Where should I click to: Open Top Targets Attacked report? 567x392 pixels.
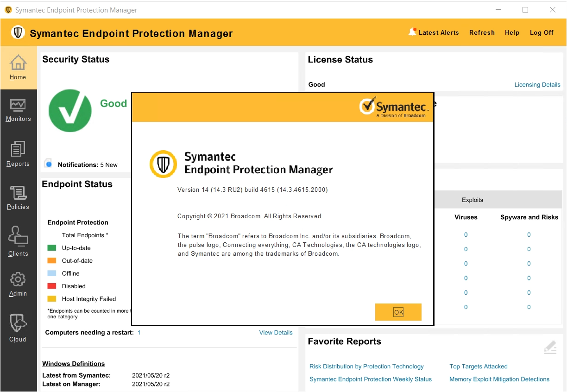[x=479, y=367]
